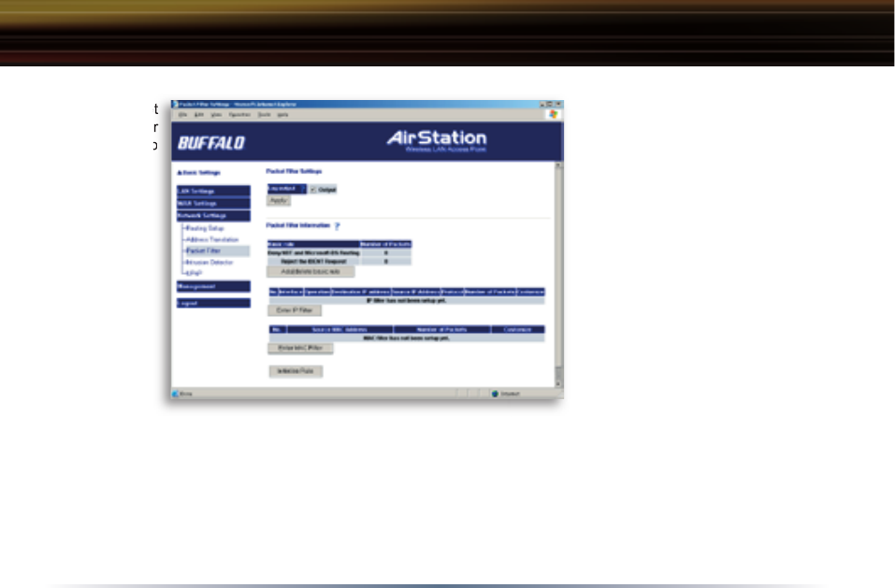Viewport: 895px width, 588px height.
Task: Click the Internet zone globe icon
Action: point(495,394)
